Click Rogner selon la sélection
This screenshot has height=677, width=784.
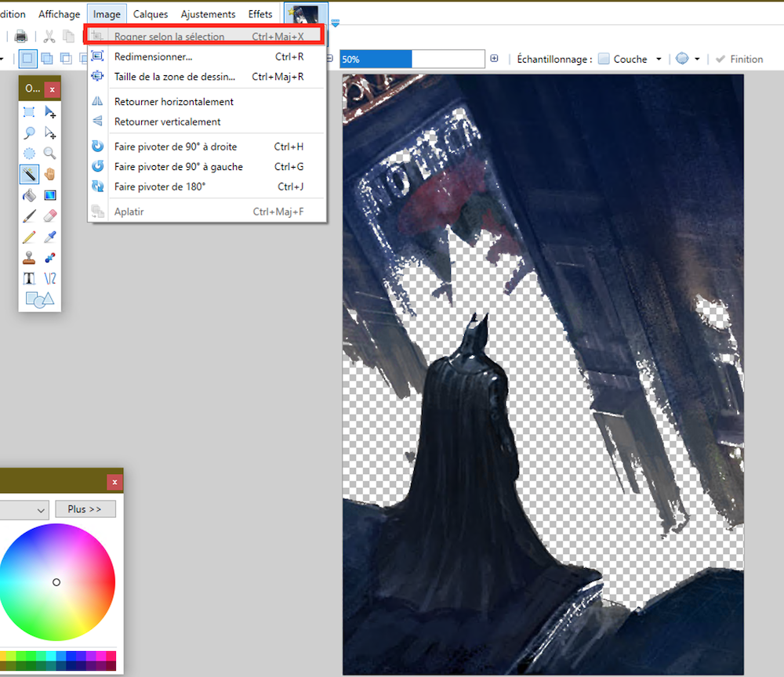tap(204, 35)
